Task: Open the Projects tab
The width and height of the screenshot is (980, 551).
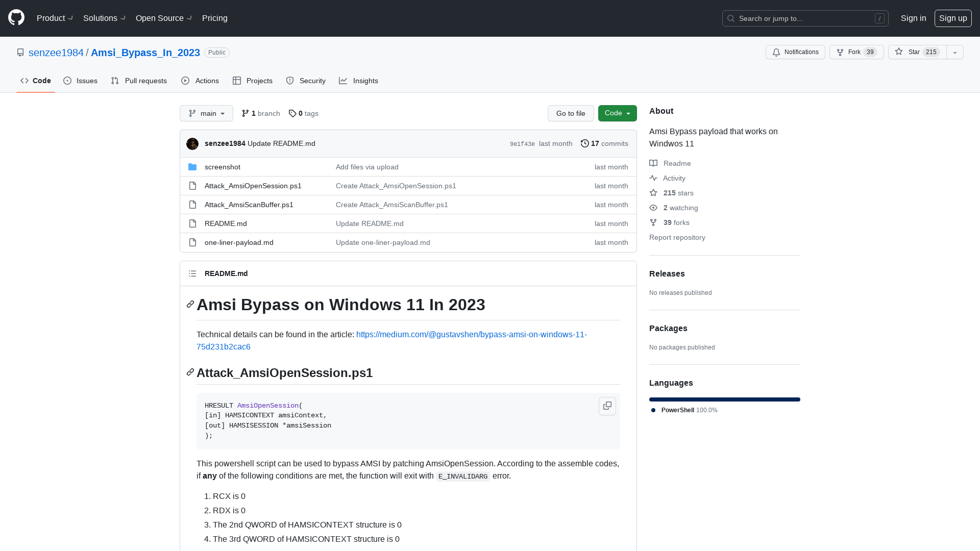Action: tap(253, 81)
